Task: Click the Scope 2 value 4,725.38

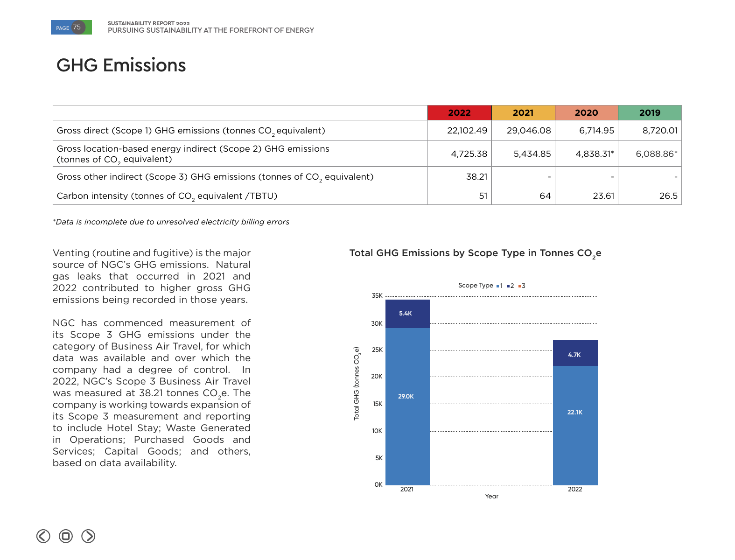Action: point(469,154)
